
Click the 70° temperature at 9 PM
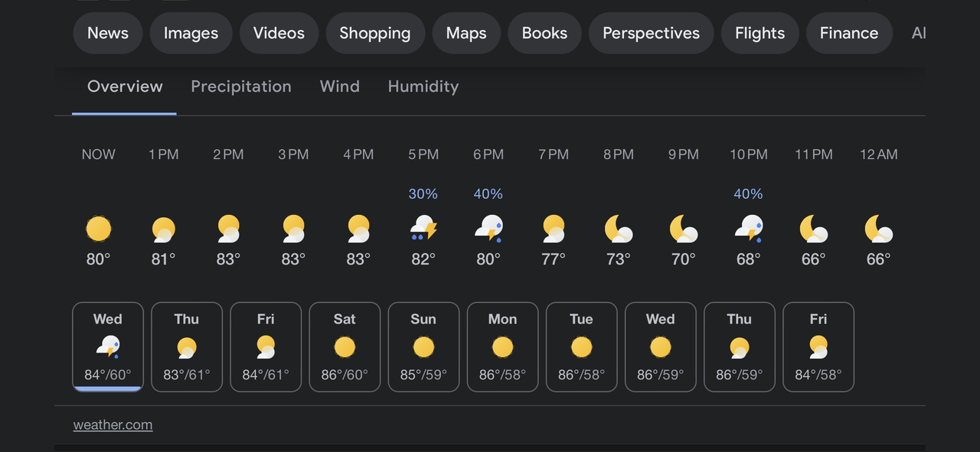pos(684,259)
